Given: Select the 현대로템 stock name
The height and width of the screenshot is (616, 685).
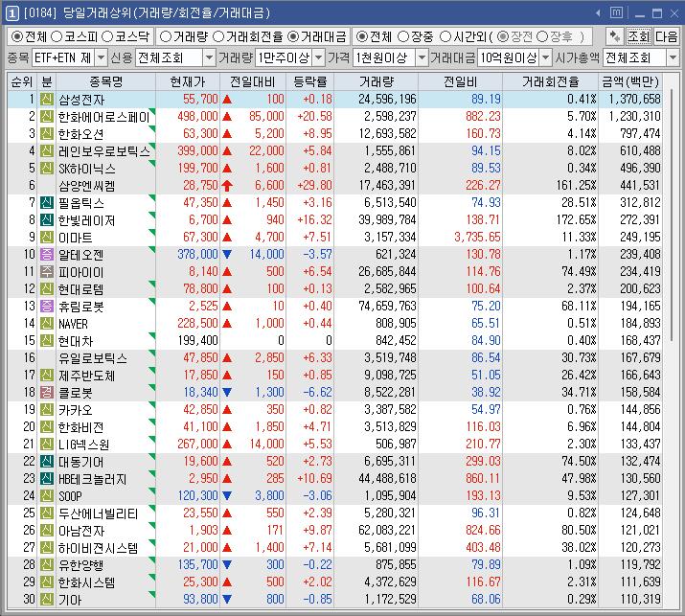Looking at the screenshot, I should 80,289.
